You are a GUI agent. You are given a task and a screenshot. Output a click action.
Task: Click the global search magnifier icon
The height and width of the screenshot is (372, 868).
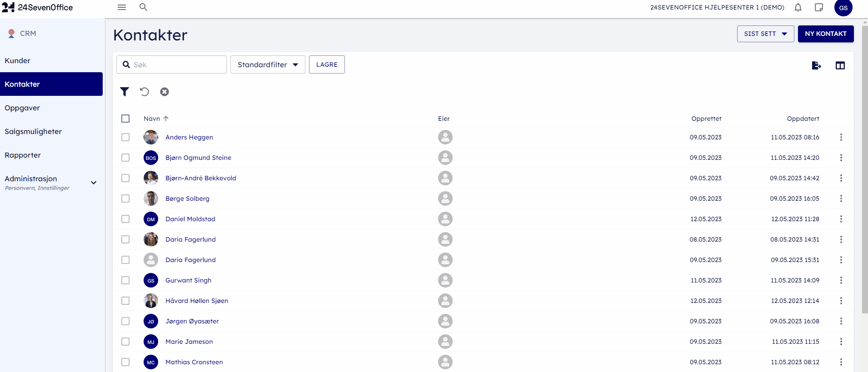tap(143, 7)
